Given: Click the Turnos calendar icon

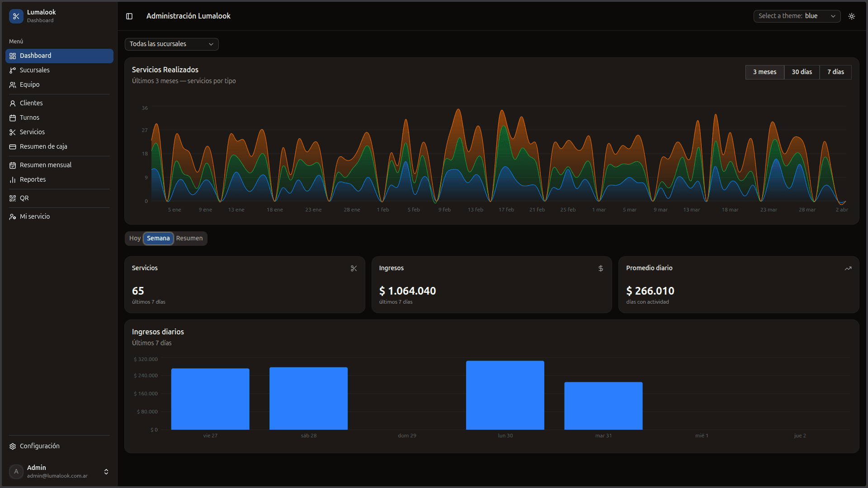Looking at the screenshot, I should pos(13,118).
